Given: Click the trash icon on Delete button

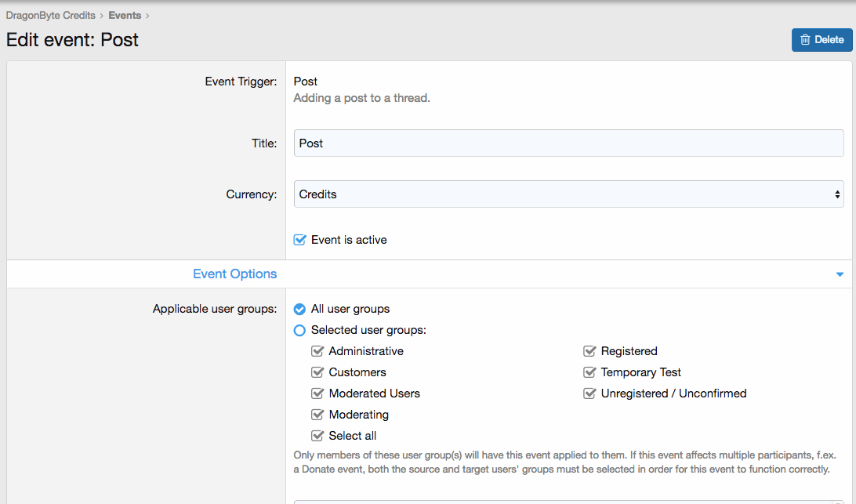Looking at the screenshot, I should coord(805,40).
